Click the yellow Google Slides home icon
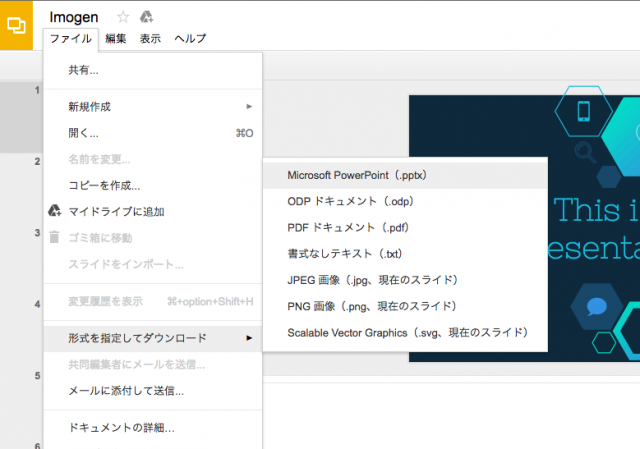The height and width of the screenshot is (449, 640). tap(16, 25)
